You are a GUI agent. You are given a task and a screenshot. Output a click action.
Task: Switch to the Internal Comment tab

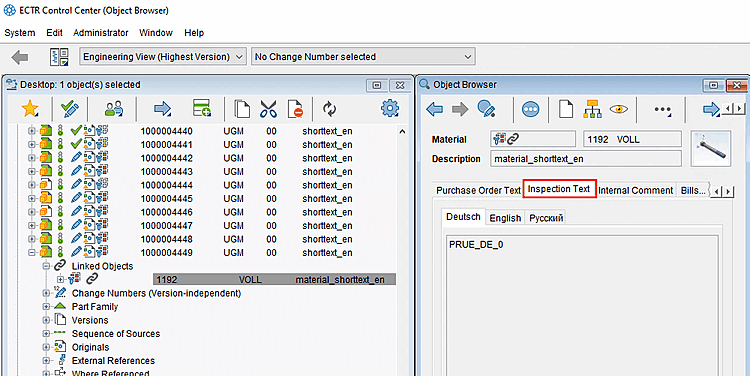pyautogui.click(x=635, y=190)
